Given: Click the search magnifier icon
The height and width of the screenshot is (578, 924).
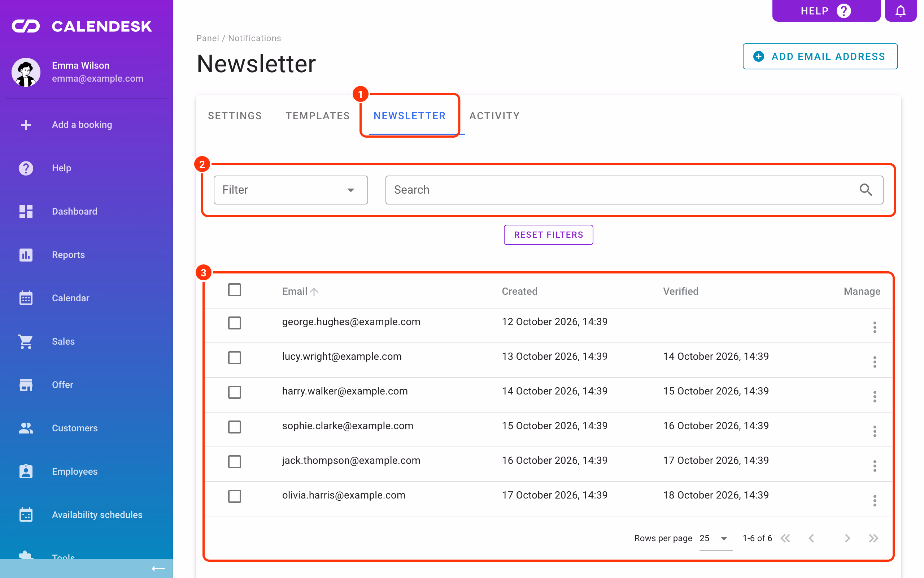Looking at the screenshot, I should coord(866,190).
